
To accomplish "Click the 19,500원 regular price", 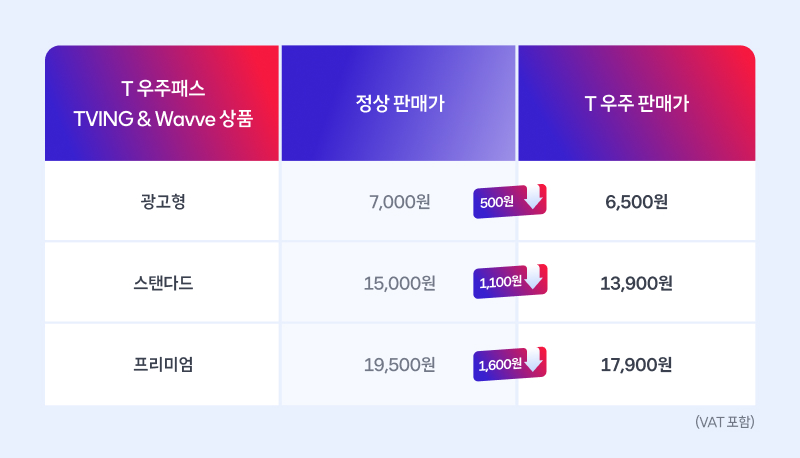I will coord(399,365).
